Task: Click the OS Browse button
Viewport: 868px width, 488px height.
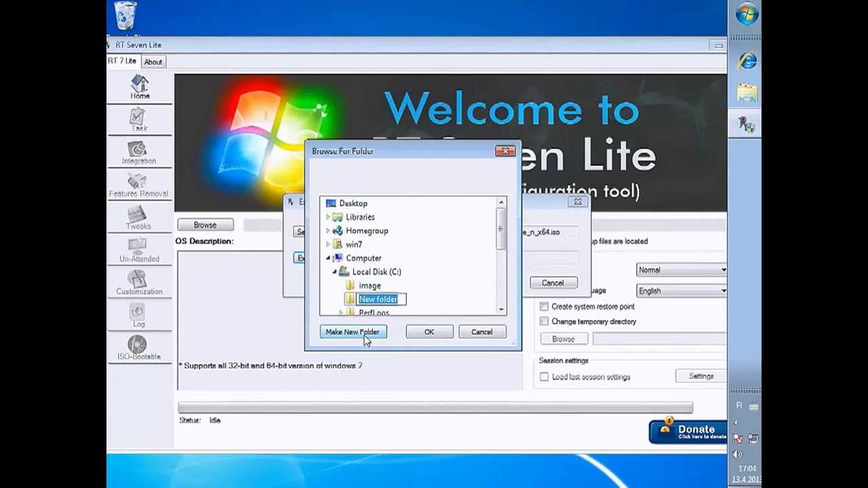Action: [x=205, y=225]
